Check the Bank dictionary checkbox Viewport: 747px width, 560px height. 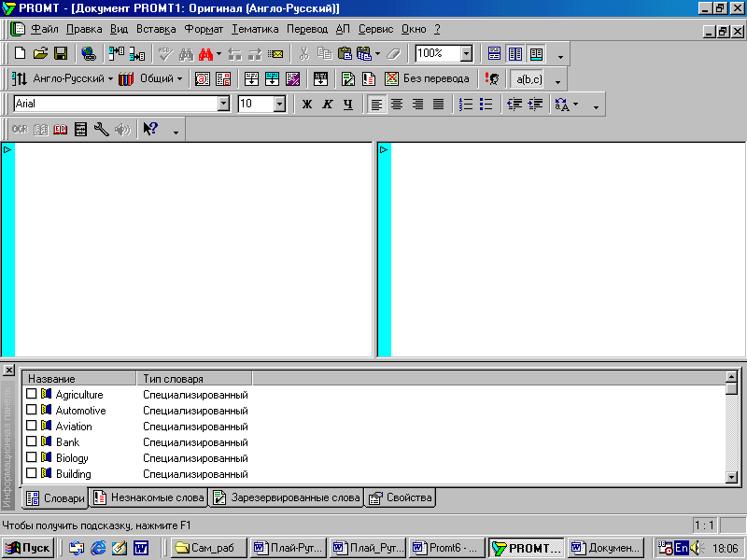pyautogui.click(x=32, y=441)
